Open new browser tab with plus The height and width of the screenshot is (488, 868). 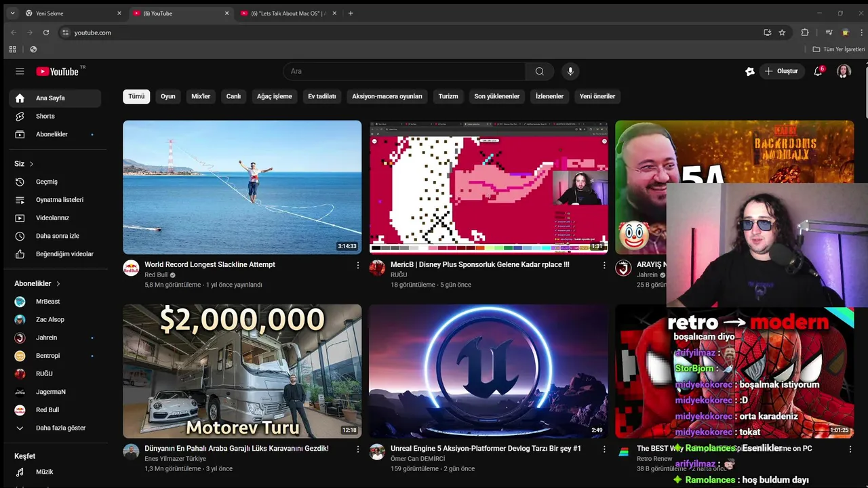tap(351, 13)
